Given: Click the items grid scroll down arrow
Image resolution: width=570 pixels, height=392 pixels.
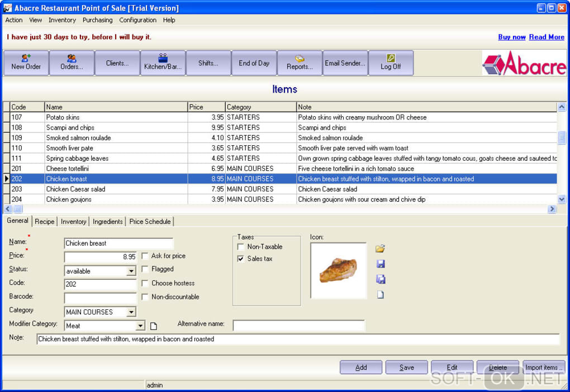Looking at the screenshot, I should click(x=562, y=199).
